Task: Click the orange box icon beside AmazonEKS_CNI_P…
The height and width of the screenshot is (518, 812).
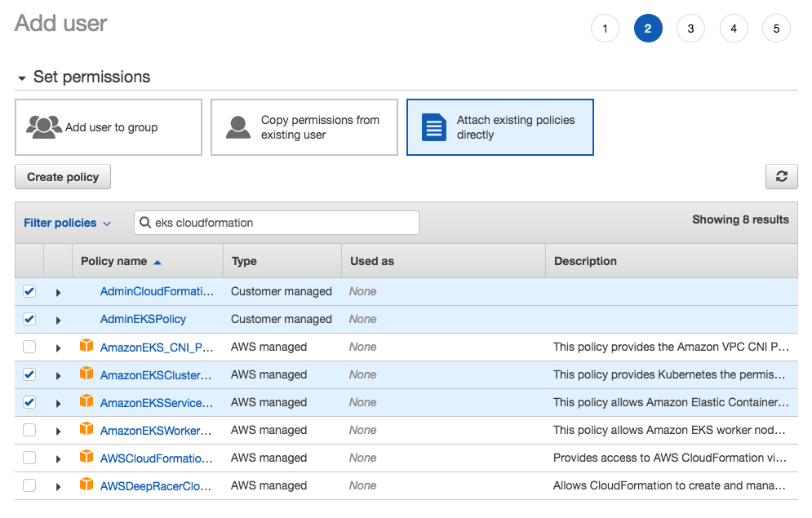Action: pos(87,346)
